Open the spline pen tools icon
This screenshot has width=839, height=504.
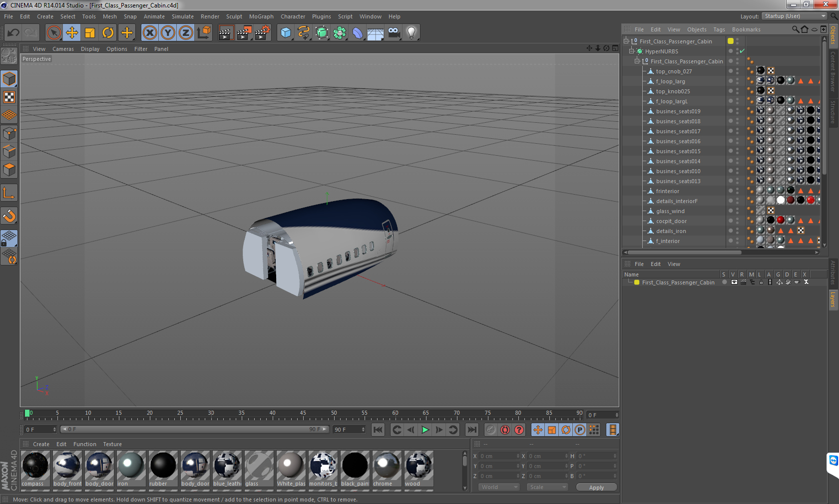coord(304,33)
